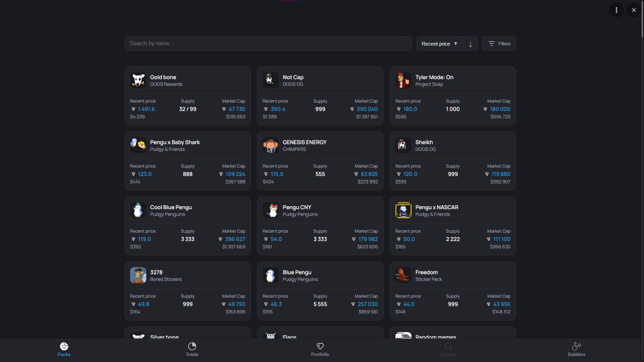This screenshot has width=644, height=362.
Task: Toggle sort direction arrow
Action: coord(470,44)
